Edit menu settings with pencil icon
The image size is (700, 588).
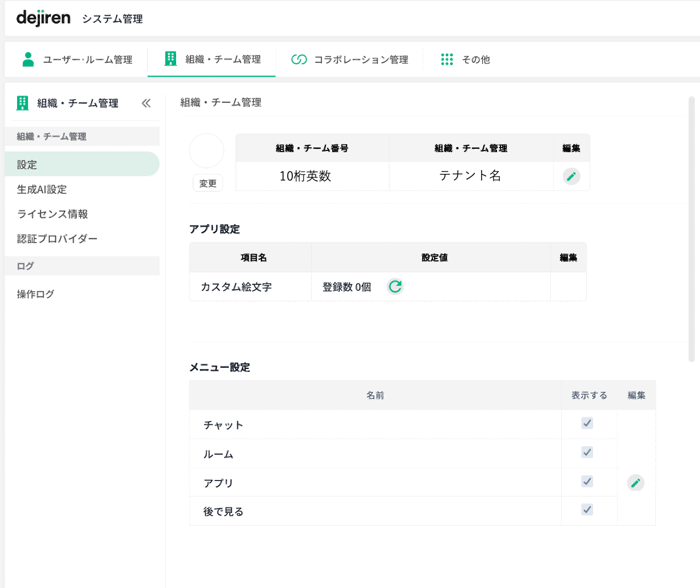coord(635,483)
